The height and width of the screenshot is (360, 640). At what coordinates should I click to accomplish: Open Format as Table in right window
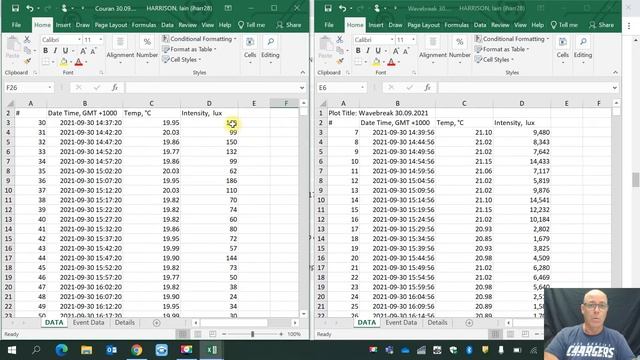point(502,49)
